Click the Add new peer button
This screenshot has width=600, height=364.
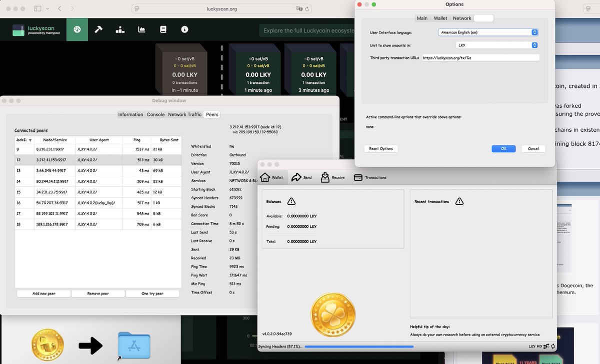44,294
